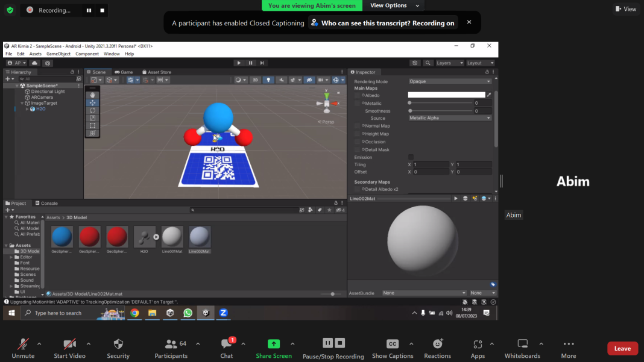
Task: Open Chrome from the Windows taskbar
Action: (x=134, y=313)
